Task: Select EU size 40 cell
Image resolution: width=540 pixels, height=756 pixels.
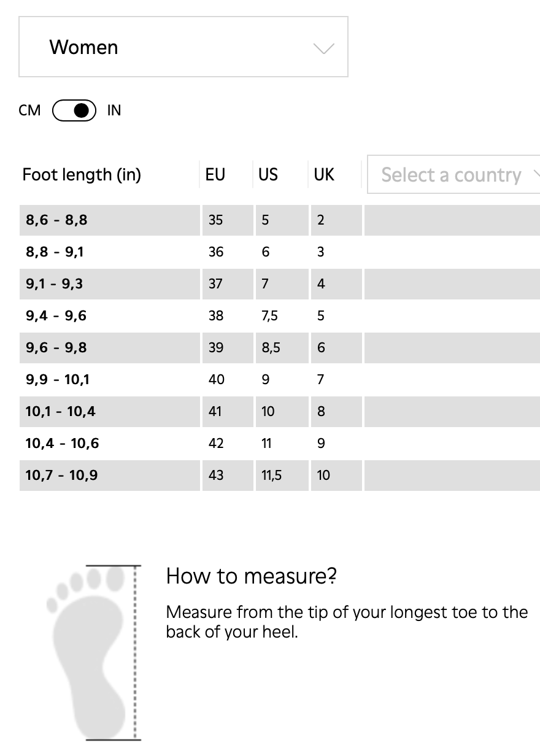Action: point(217,380)
